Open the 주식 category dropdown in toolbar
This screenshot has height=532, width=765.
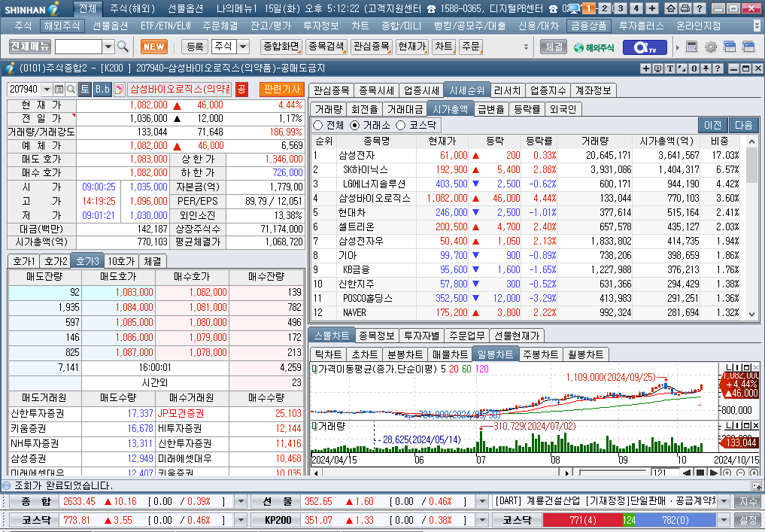pyautogui.click(x=243, y=47)
